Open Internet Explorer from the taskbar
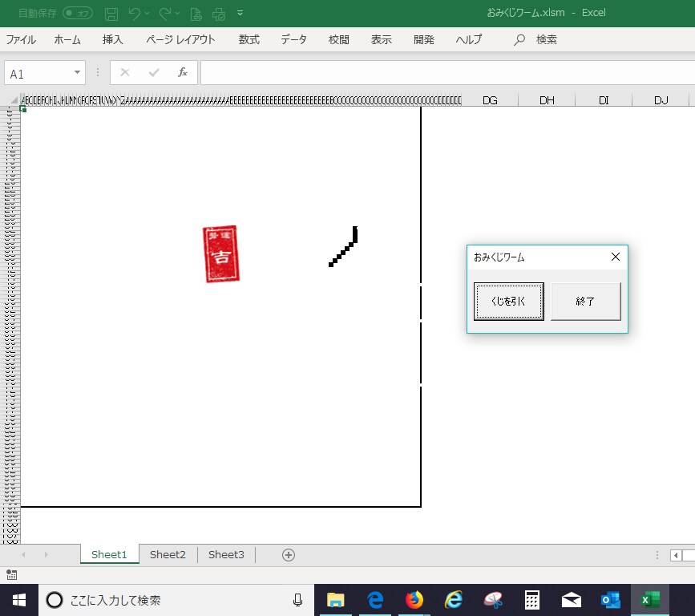This screenshot has height=616, width=695. [x=454, y=600]
